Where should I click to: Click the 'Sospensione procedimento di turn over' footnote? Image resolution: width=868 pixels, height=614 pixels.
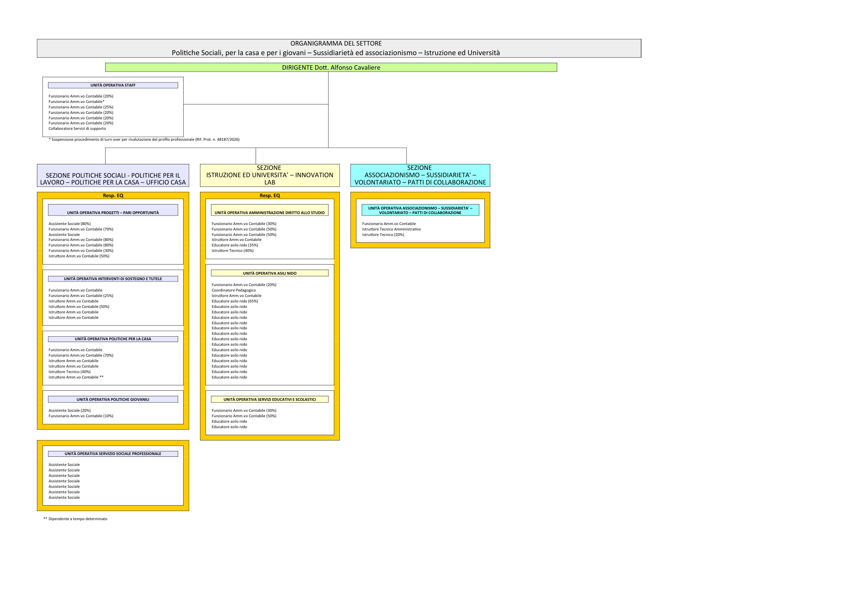click(x=144, y=139)
